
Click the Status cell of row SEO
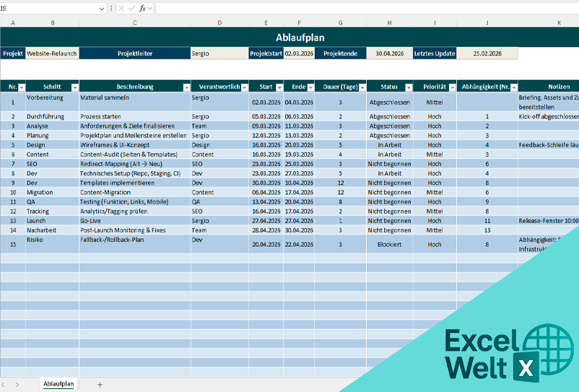click(390, 164)
